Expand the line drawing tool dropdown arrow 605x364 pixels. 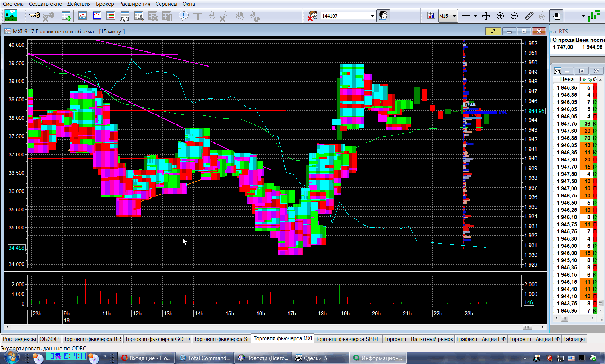[583, 16]
